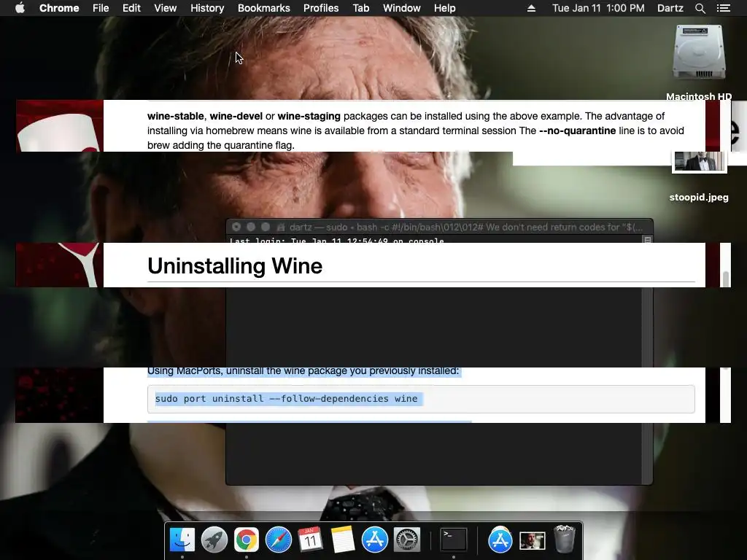Image resolution: width=747 pixels, height=560 pixels.
Task: Click the 'Using MacPorts, uninstall' sentence
Action: tap(303, 371)
